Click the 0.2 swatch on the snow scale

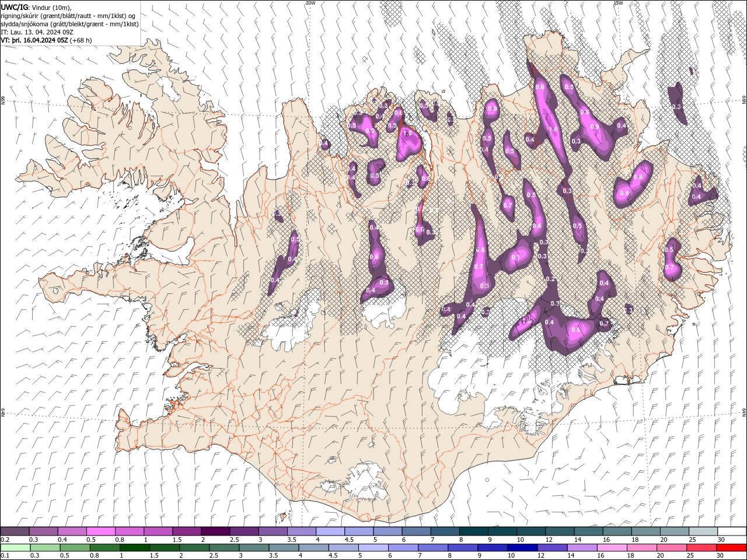[15, 531]
